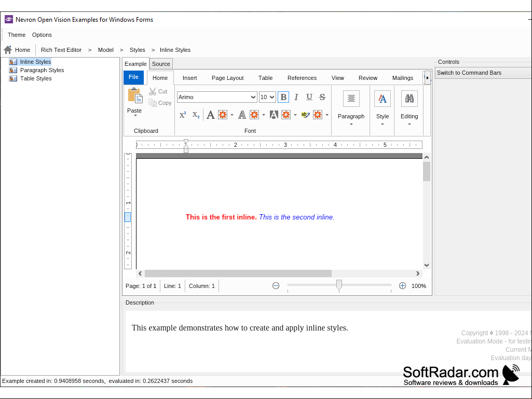Open the References ribbon tab
Screen dimensions: 532x399
point(302,78)
